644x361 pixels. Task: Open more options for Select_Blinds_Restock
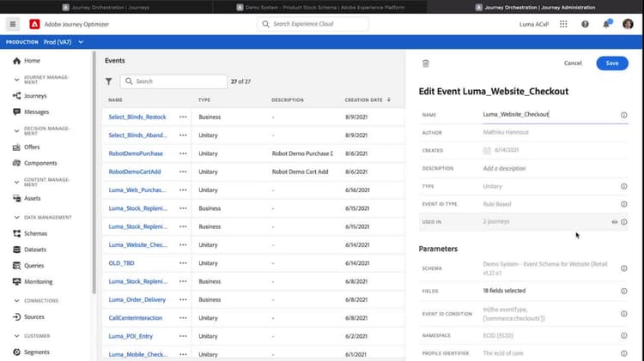pyautogui.click(x=183, y=117)
